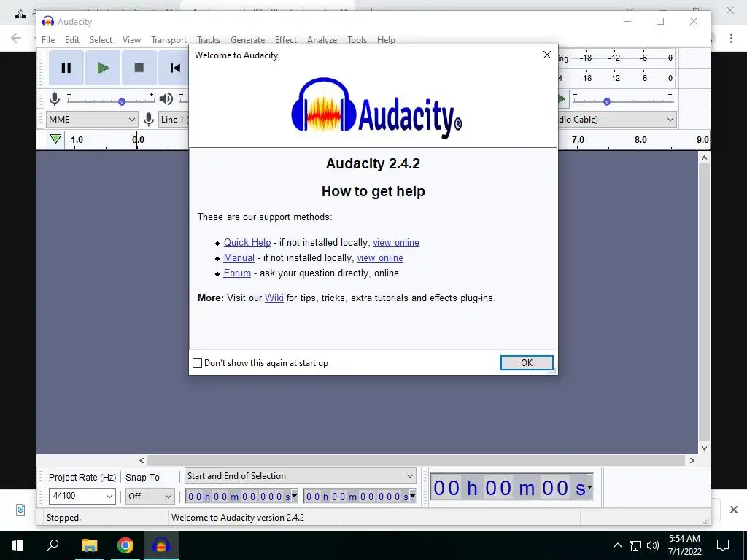Open the Windows Start menu
The image size is (747, 560).
point(18,545)
